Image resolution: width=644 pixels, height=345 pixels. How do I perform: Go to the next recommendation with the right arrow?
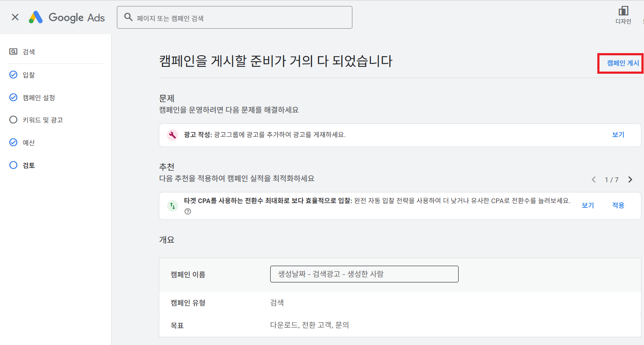coord(630,180)
